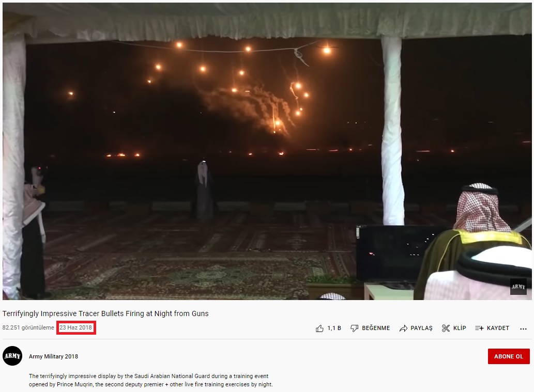Click the ARMY watermark in the video corner
Viewport: 534px width, 392px height.
point(518,287)
